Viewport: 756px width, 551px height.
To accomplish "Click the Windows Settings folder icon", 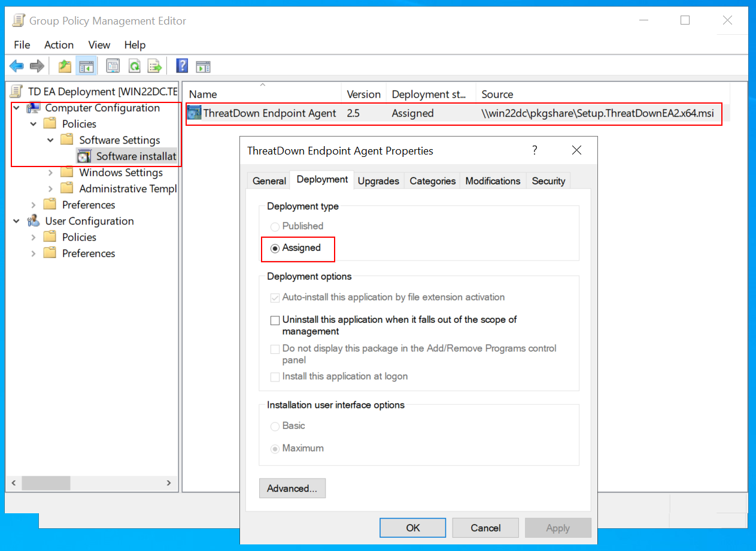I will point(68,172).
